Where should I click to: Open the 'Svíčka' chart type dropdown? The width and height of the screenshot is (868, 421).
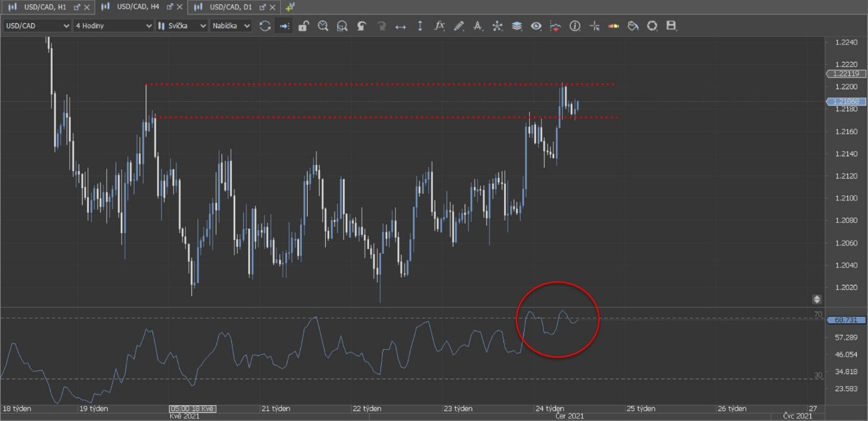coord(181,26)
